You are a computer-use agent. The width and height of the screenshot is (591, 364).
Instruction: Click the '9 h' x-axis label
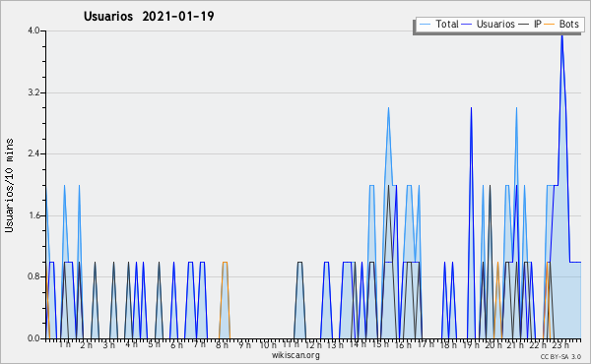coord(244,344)
